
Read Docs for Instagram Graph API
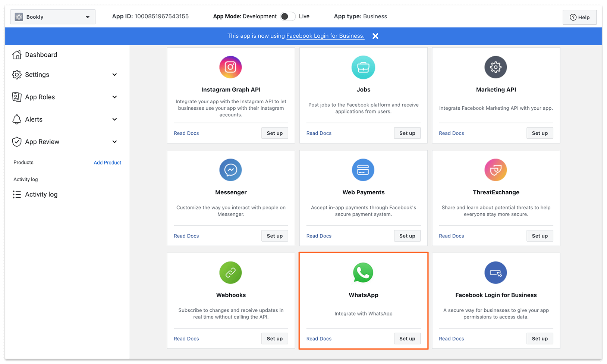186,133
